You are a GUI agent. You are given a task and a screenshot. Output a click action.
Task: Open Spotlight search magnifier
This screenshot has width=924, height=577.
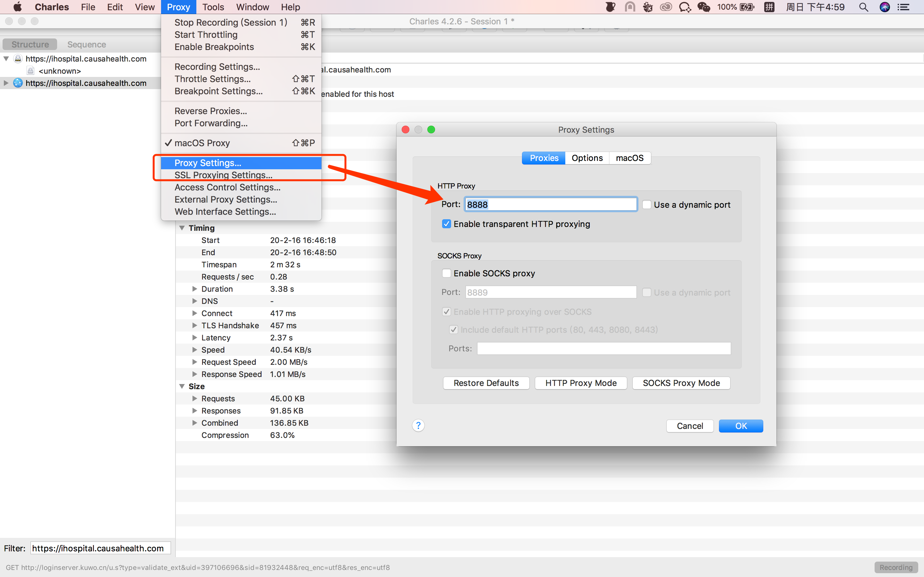pyautogui.click(x=863, y=7)
